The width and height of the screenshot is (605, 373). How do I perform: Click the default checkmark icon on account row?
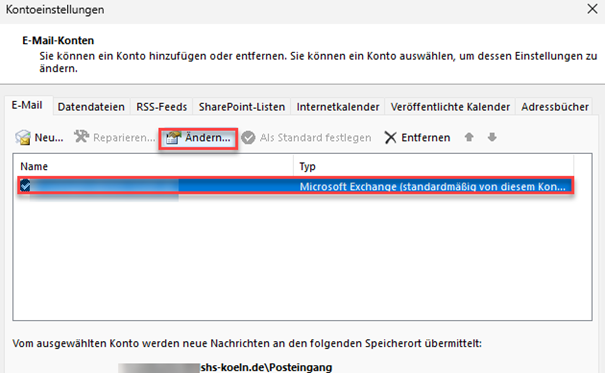25,186
